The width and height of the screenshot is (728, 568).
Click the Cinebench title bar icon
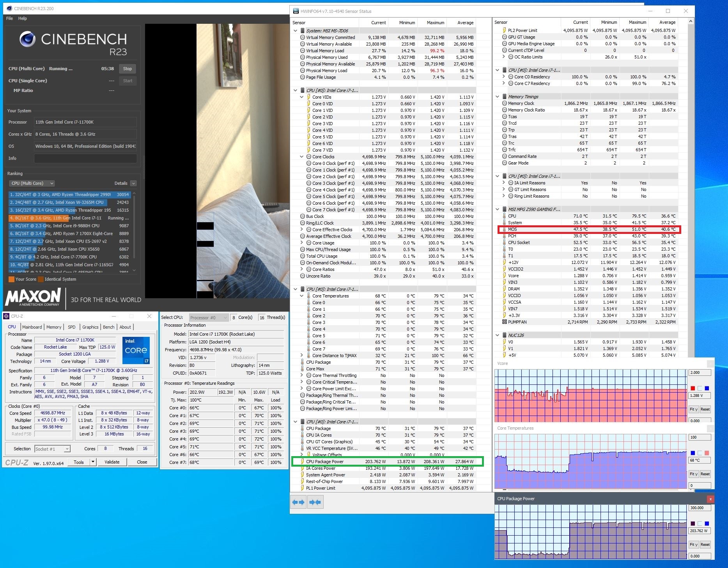pos(9,8)
